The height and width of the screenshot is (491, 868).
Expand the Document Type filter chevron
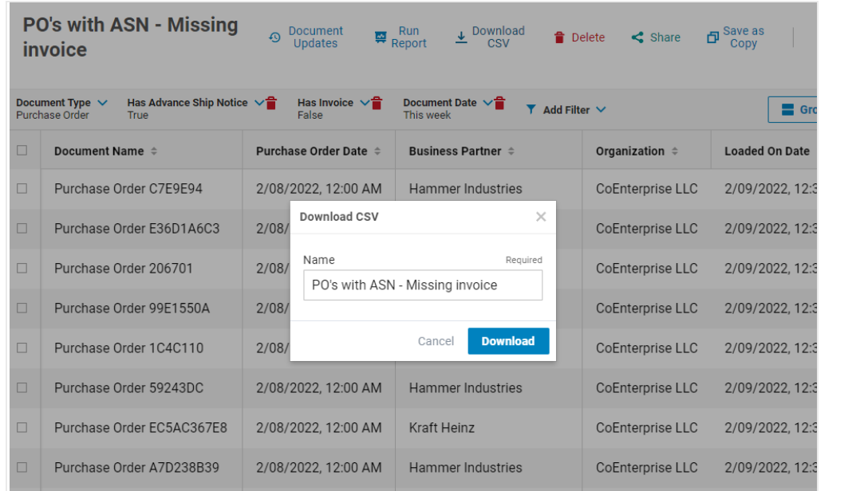[x=102, y=103]
